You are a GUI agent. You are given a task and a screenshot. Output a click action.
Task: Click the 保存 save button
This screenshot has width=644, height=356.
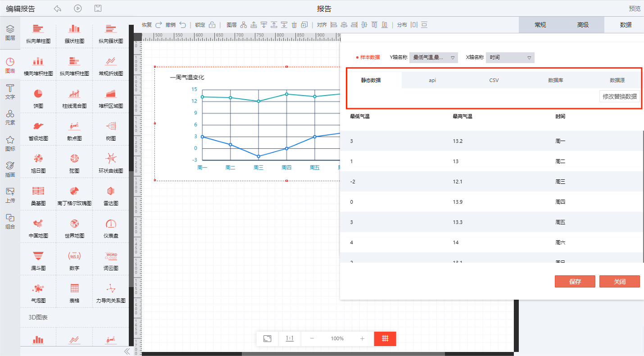[x=575, y=282]
